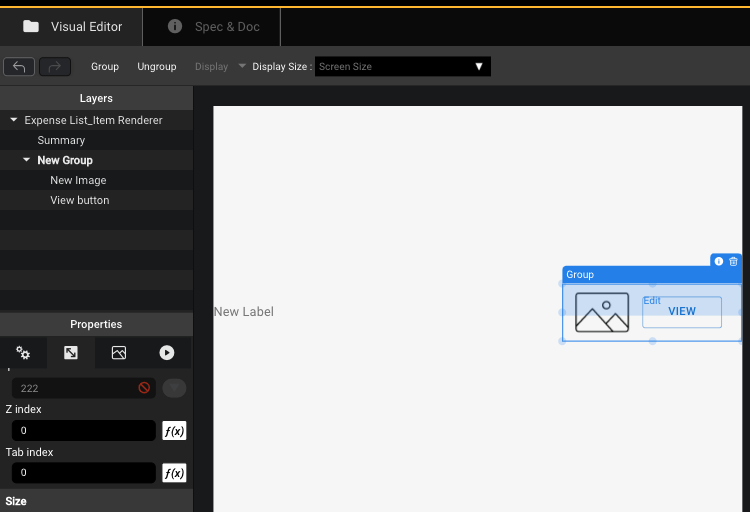This screenshot has width=750, height=512.
Task: Click the Ungroup button
Action: [x=156, y=67]
